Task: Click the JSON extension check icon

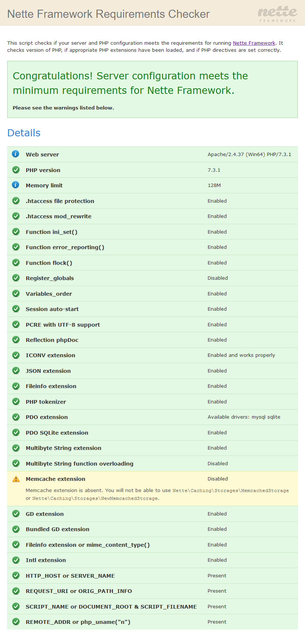Action: click(x=16, y=371)
